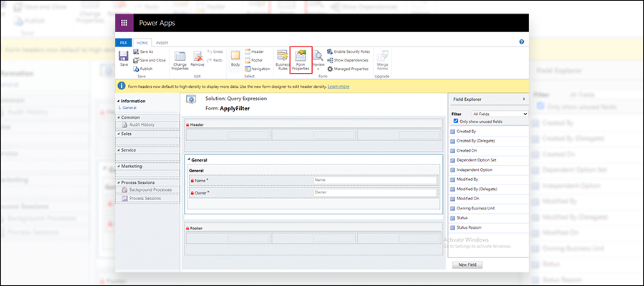Switch to the INSERT tab

pyautogui.click(x=162, y=43)
